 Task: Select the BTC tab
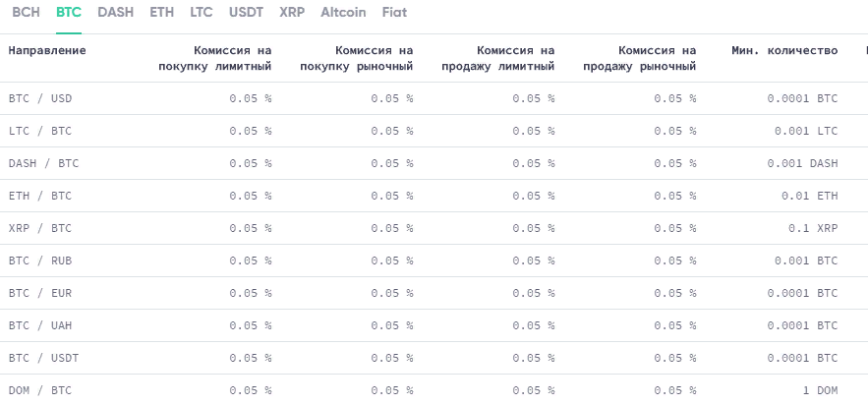coord(69,12)
